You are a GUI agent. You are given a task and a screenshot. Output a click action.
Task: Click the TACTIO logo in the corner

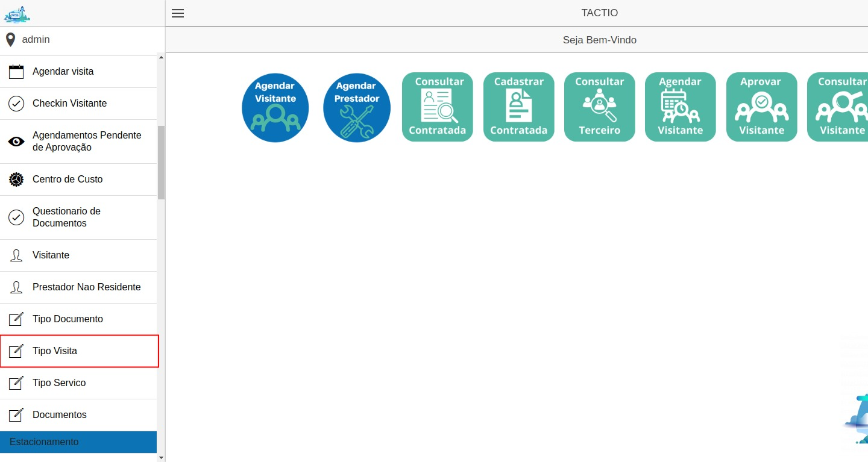coord(17,13)
